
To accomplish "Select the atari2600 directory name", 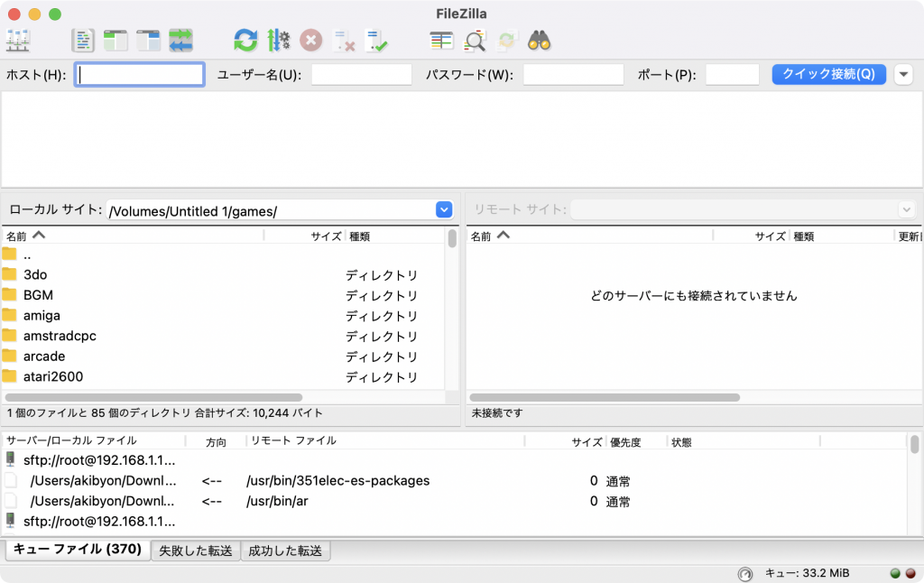I will pos(53,376).
